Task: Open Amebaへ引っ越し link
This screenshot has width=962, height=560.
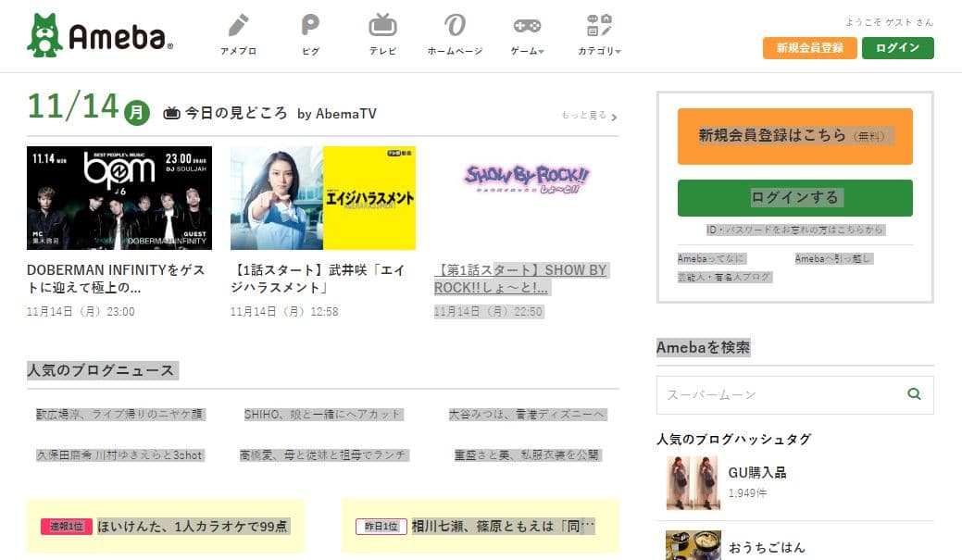Action: 834,258
